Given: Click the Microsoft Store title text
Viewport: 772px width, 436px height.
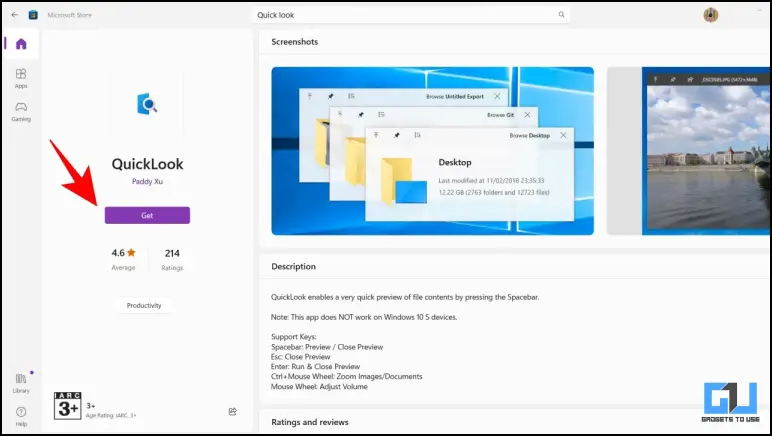Looking at the screenshot, I should pyautogui.click(x=69, y=15).
